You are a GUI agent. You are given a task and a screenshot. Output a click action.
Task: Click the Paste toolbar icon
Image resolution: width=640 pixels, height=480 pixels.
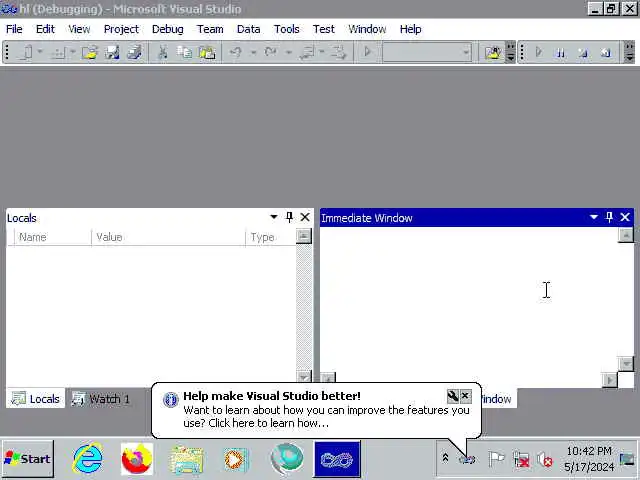(207, 52)
